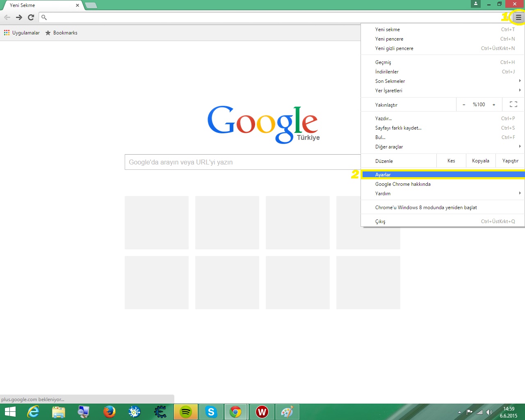Go forward with the forward arrow
525x420 pixels.
pos(19,17)
